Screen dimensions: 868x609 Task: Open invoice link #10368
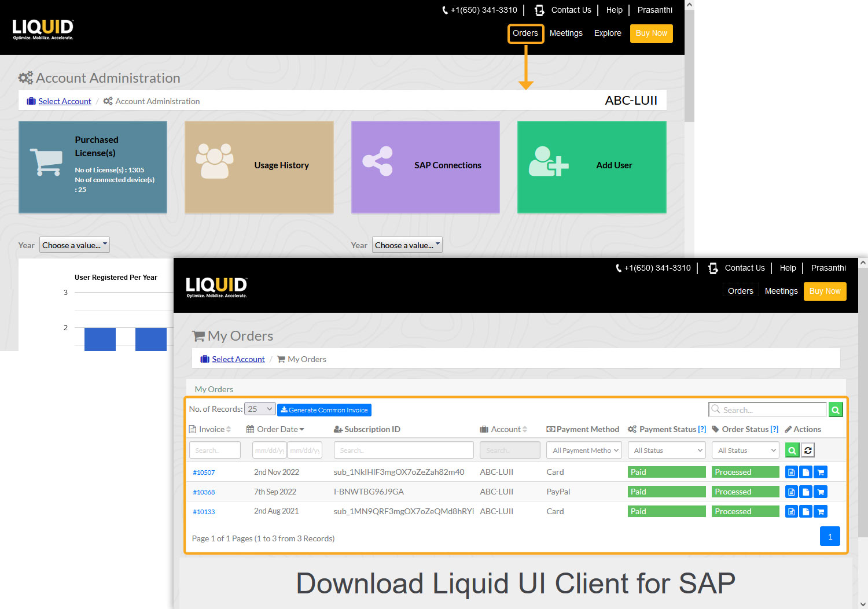[x=204, y=492]
